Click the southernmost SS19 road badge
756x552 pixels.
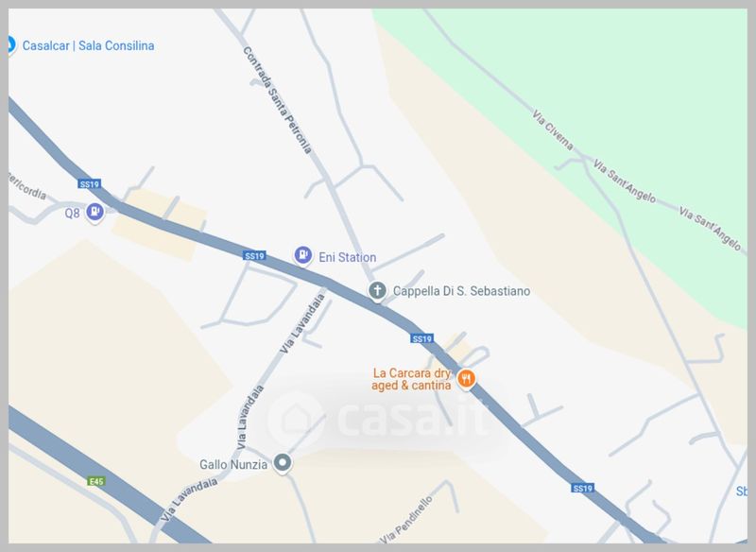[582, 488]
